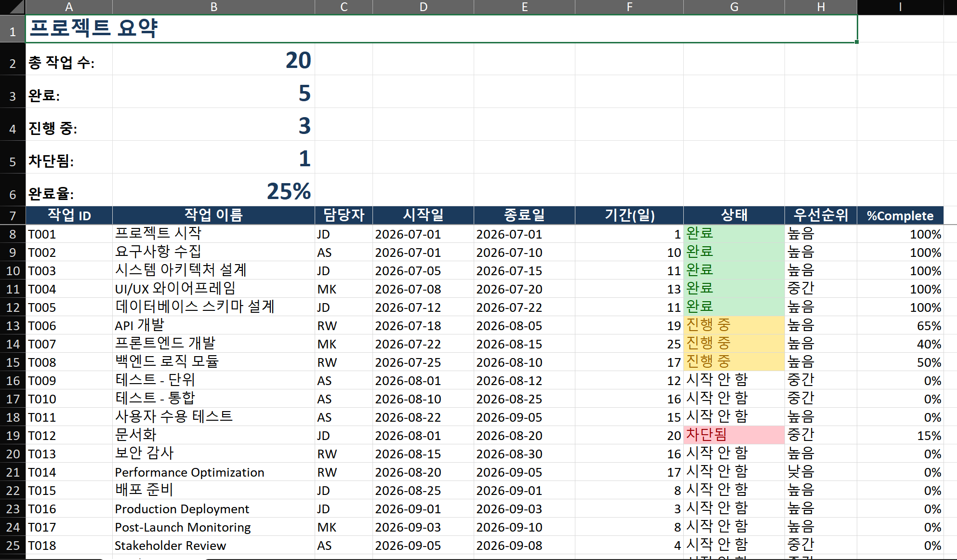957x560 pixels.
Task: Select the 낮음 priority cell for T014
Action: click(x=821, y=472)
